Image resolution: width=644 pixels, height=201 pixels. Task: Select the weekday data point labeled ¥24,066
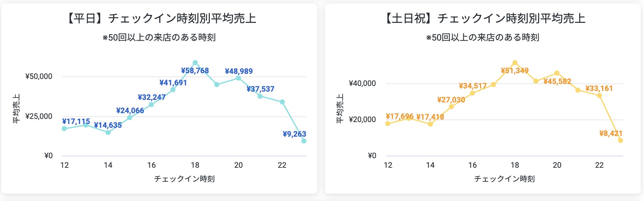pyautogui.click(x=130, y=118)
